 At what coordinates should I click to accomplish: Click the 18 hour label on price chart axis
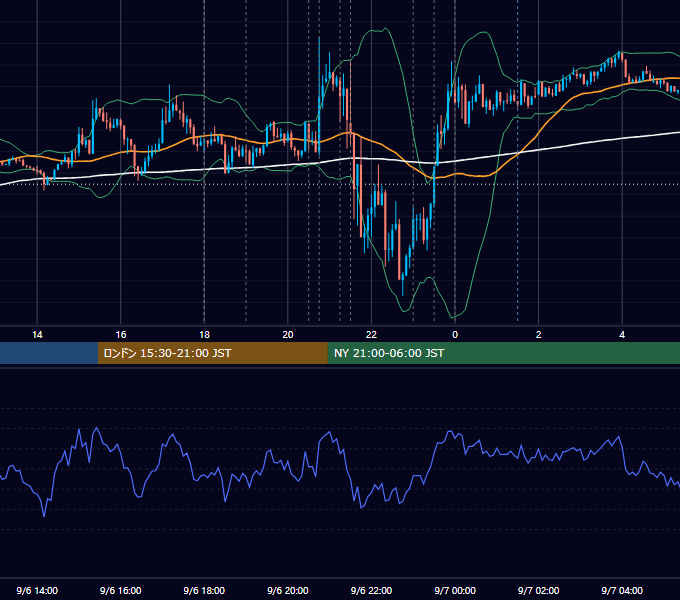click(204, 335)
